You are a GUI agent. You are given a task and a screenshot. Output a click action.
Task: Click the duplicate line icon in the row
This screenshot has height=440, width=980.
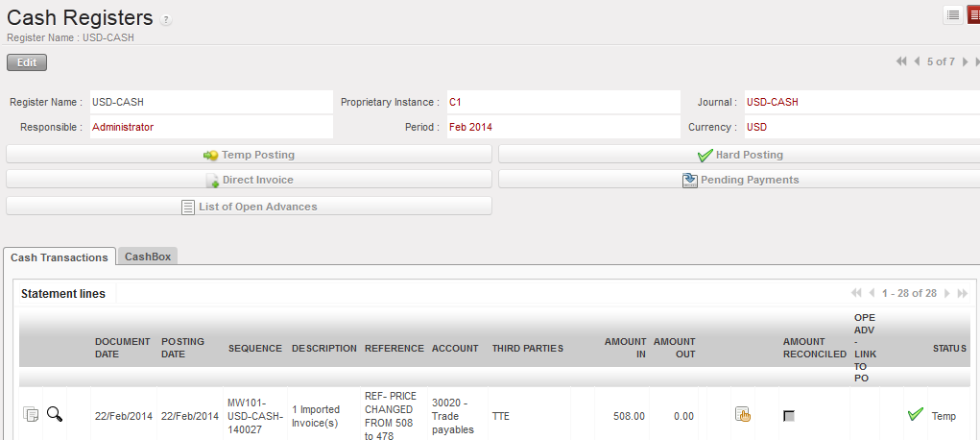pos(31,415)
